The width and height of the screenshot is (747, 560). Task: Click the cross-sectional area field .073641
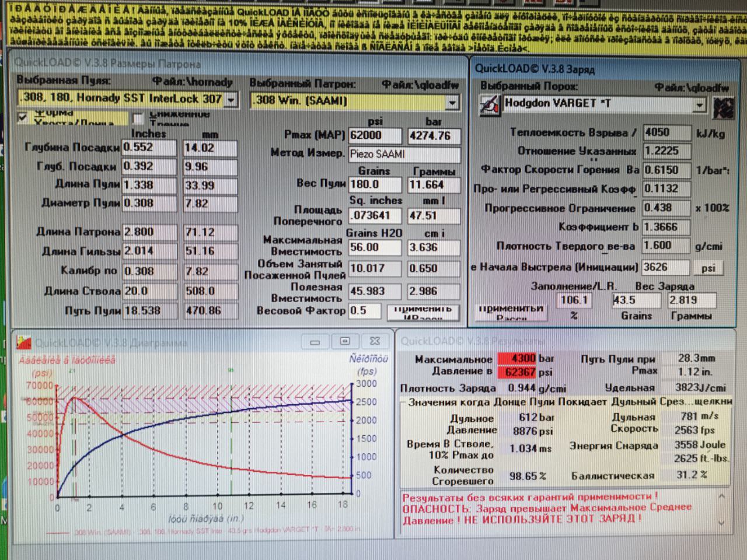point(375,215)
